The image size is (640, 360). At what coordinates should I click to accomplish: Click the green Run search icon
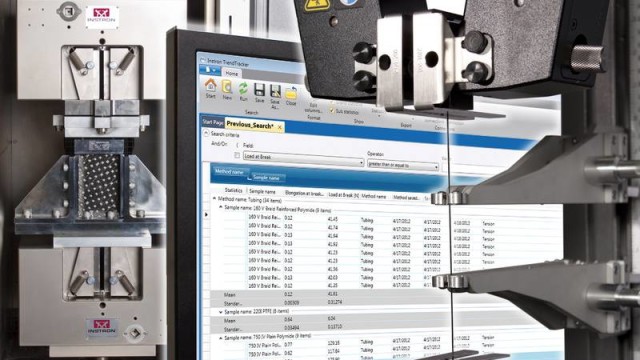243,88
